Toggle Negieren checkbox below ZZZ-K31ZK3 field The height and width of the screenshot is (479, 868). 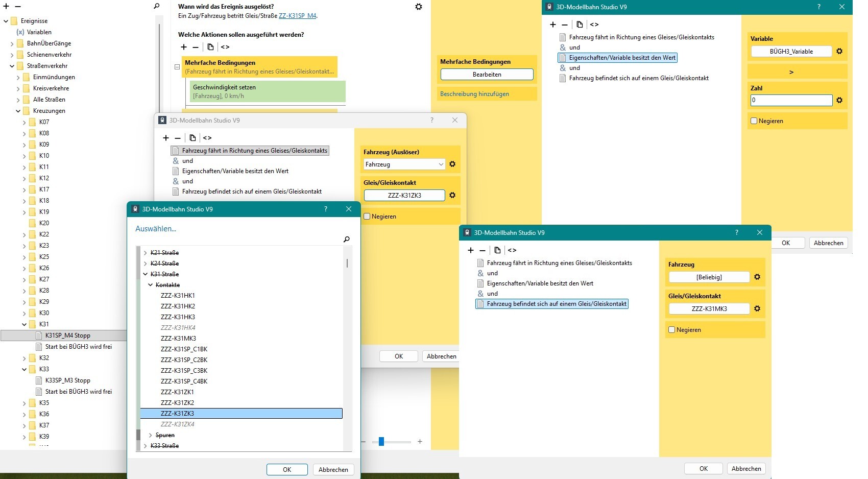click(367, 217)
